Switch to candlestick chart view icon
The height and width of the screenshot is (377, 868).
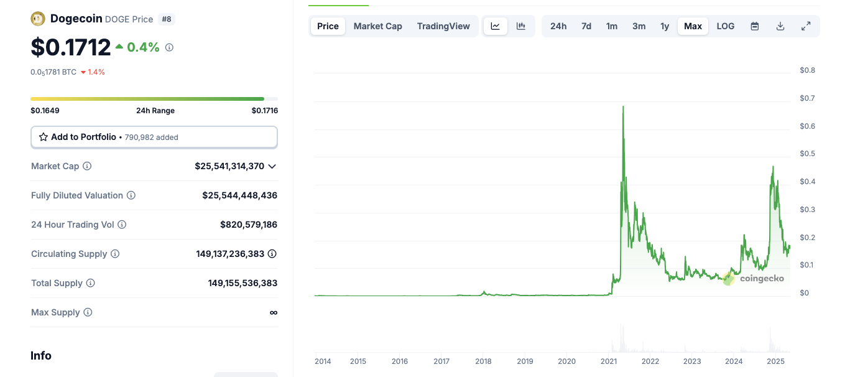coord(521,26)
